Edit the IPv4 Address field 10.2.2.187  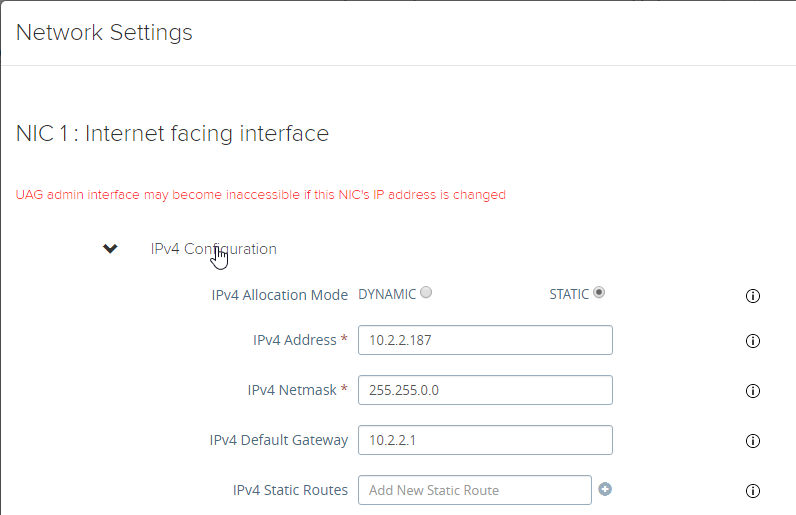click(485, 340)
